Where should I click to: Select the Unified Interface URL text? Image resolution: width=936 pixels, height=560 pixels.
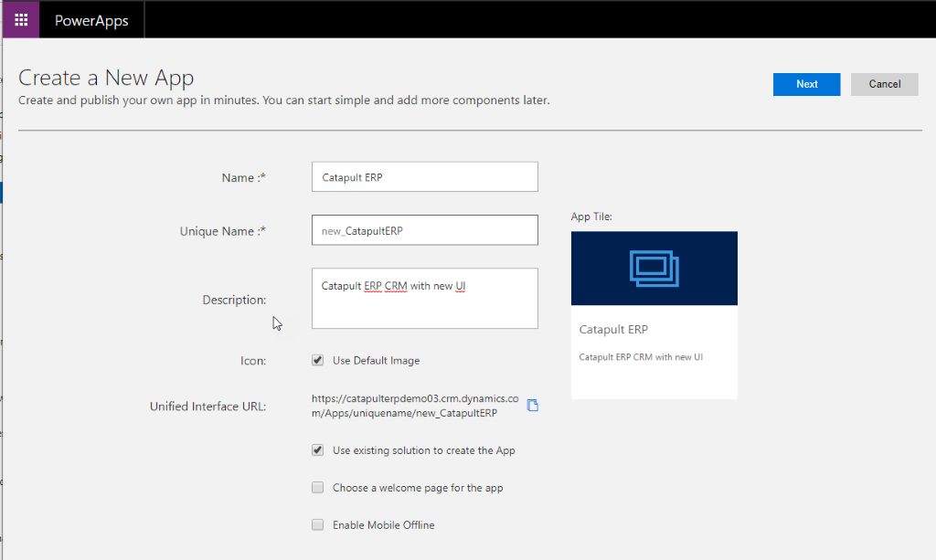point(415,406)
